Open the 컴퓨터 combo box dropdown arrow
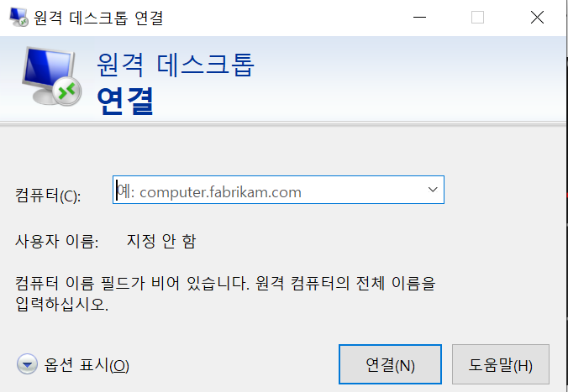Viewport: 568px width, 392px height. 433,190
